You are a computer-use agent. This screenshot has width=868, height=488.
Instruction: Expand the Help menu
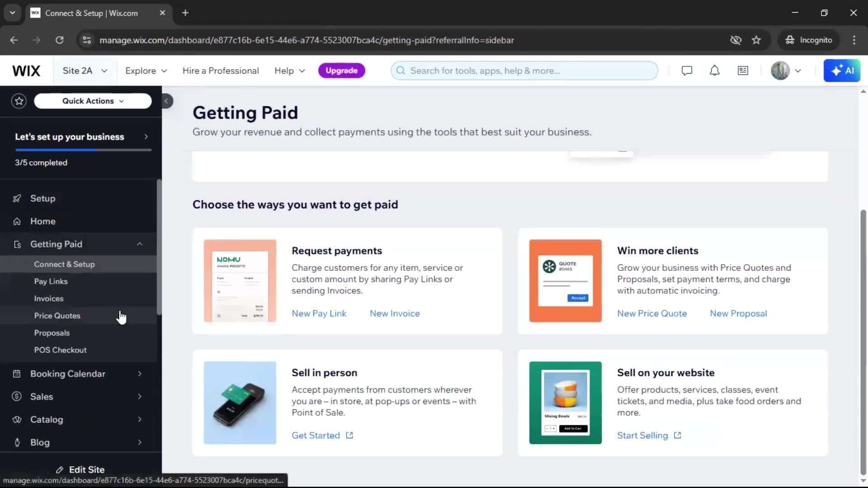(290, 70)
